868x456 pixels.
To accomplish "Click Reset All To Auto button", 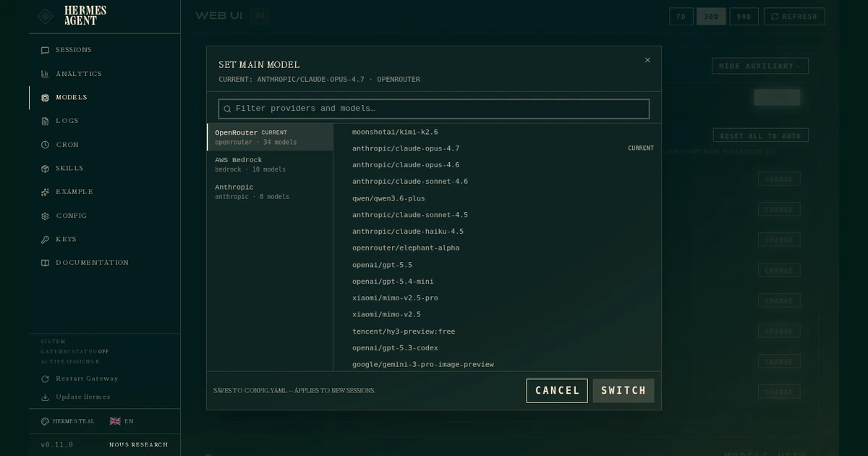I will (x=760, y=136).
